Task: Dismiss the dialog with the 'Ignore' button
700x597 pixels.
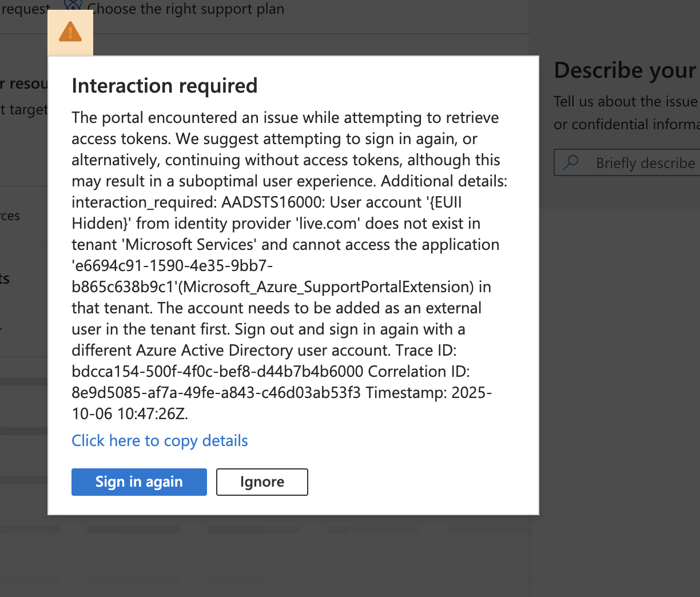Action: pyautogui.click(x=261, y=481)
